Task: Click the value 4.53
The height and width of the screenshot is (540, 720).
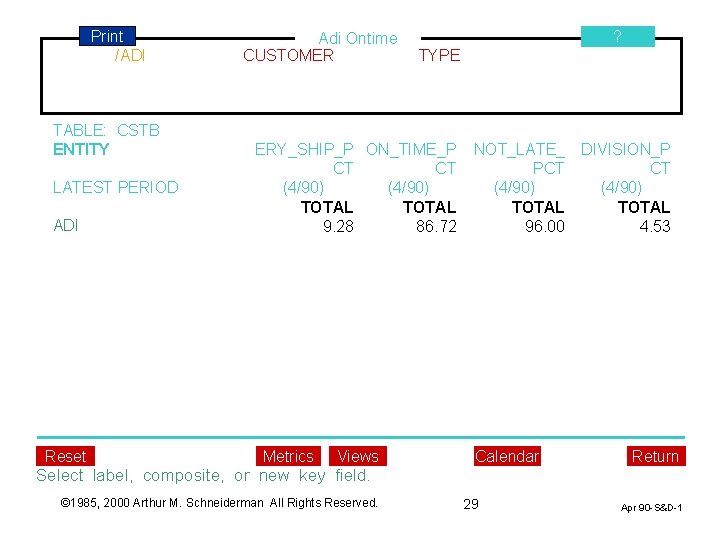Action: (x=655, y=226)
